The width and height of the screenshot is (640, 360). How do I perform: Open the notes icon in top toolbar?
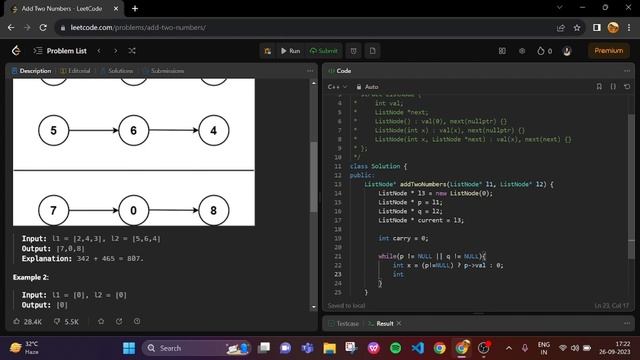click(x=373, y=51)
